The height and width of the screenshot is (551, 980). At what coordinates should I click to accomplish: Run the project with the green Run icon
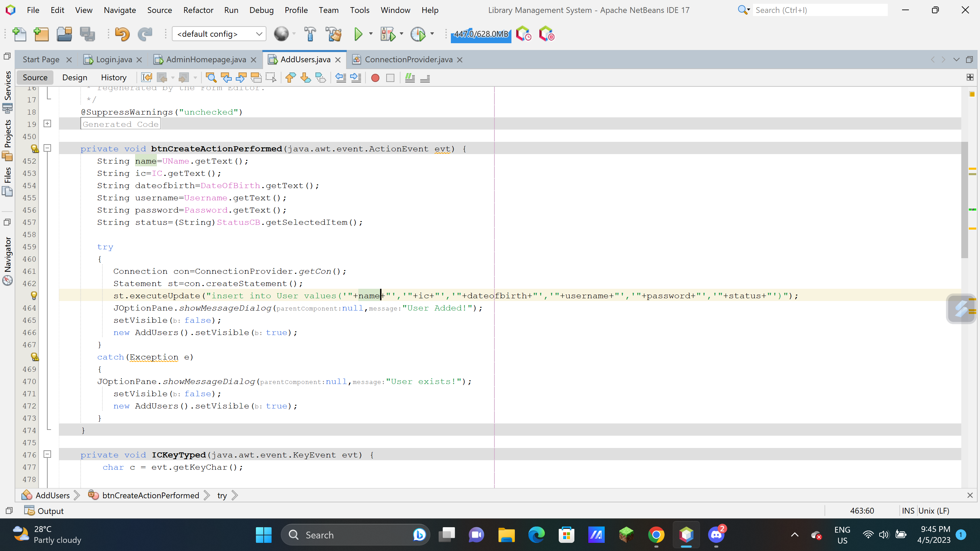click(x=359, y=33)
